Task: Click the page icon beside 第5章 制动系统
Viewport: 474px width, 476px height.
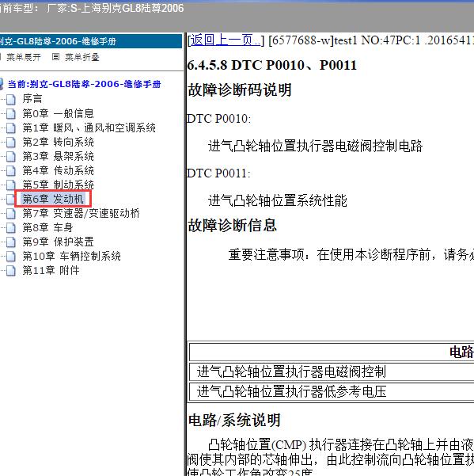Action: pyautogui.click(x=11, y=185)
